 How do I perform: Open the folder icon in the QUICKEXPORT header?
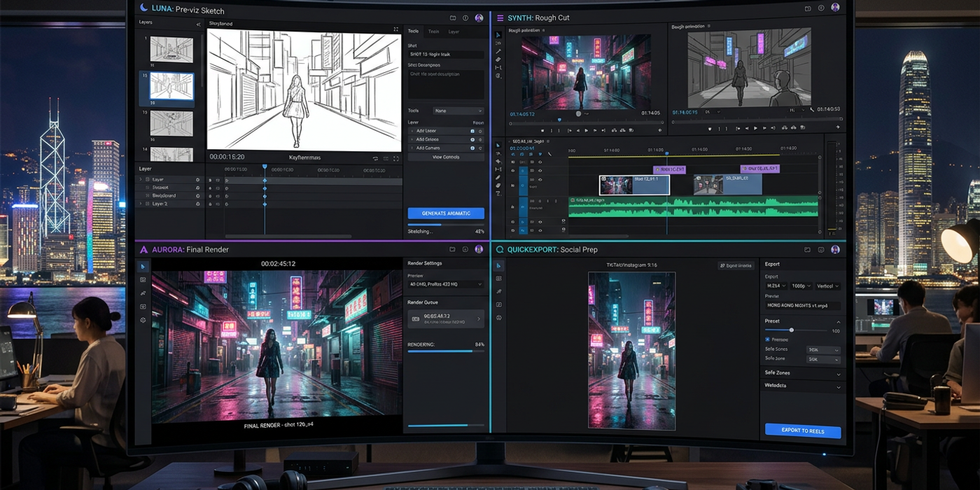point(808,249)
